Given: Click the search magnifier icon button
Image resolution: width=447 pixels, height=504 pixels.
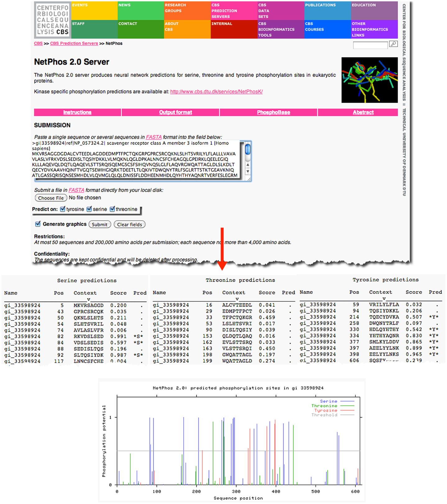Looking at the screenshot, I should (393, 44).
